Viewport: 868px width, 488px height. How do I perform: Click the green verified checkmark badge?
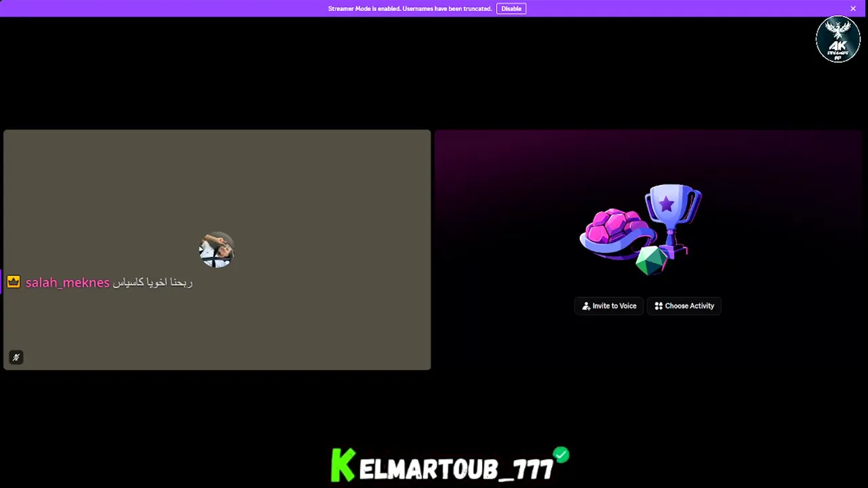pyautogui.click(x=561, y=455)
